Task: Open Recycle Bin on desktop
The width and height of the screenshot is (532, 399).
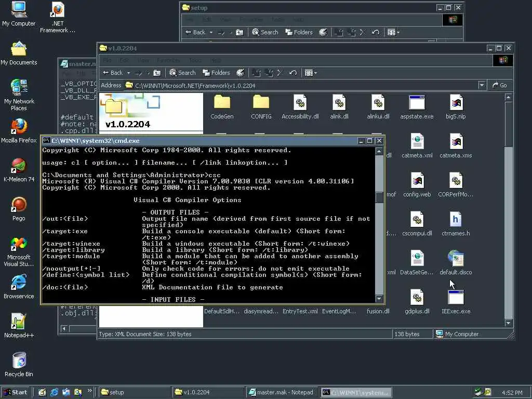Action: point(19,365)
